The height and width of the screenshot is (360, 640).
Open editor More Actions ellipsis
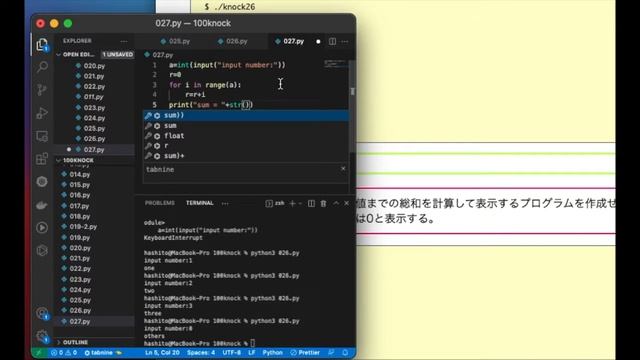(x=345, y=41)
